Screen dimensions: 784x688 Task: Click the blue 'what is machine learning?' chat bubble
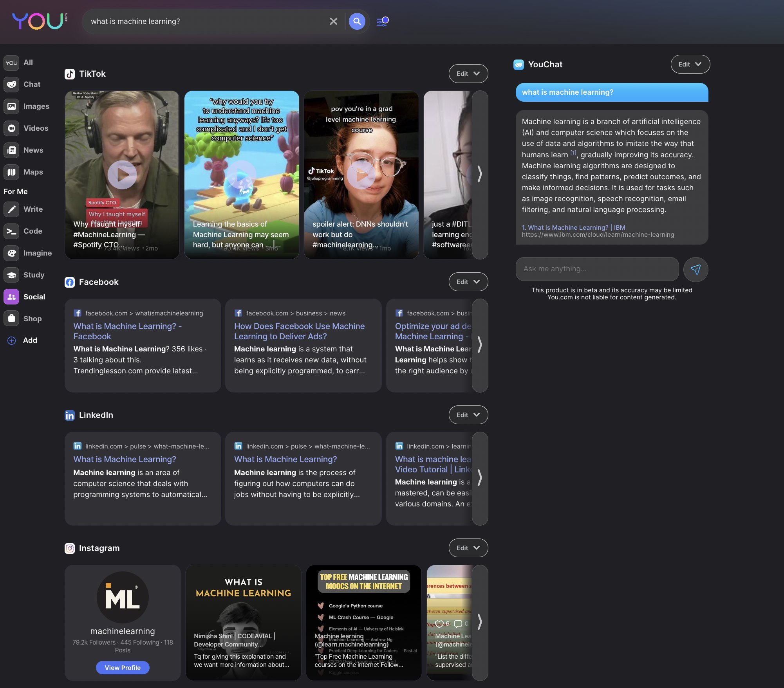612,92
